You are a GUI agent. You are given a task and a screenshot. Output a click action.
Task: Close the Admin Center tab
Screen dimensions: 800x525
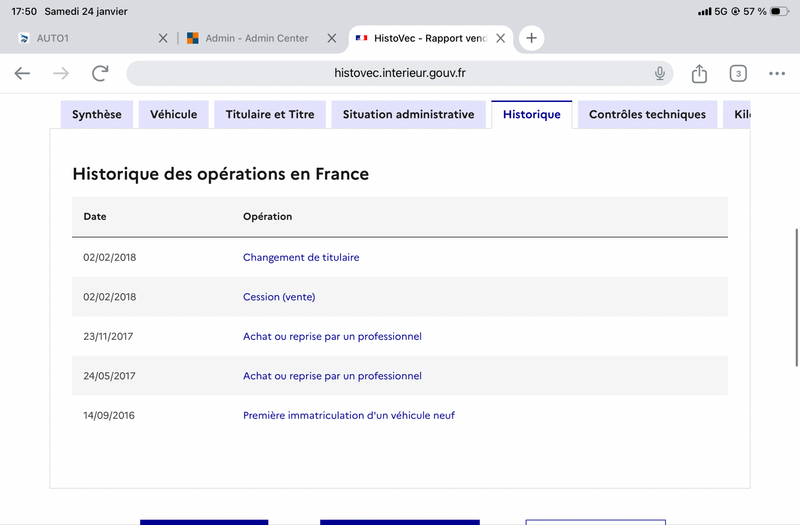(331, 38)
